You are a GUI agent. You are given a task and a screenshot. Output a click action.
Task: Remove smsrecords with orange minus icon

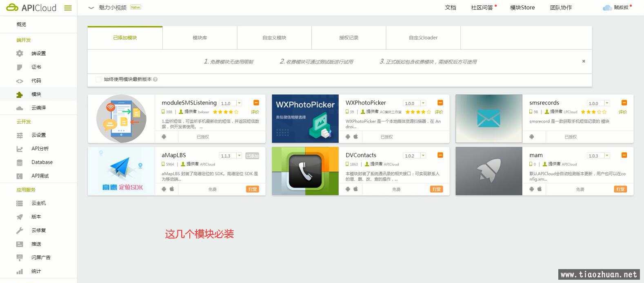[x=624, y=103]
